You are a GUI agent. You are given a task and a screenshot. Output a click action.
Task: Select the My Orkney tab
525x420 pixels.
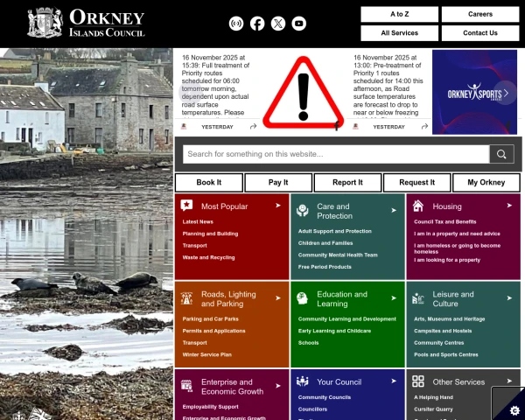[x=486, y=183]
